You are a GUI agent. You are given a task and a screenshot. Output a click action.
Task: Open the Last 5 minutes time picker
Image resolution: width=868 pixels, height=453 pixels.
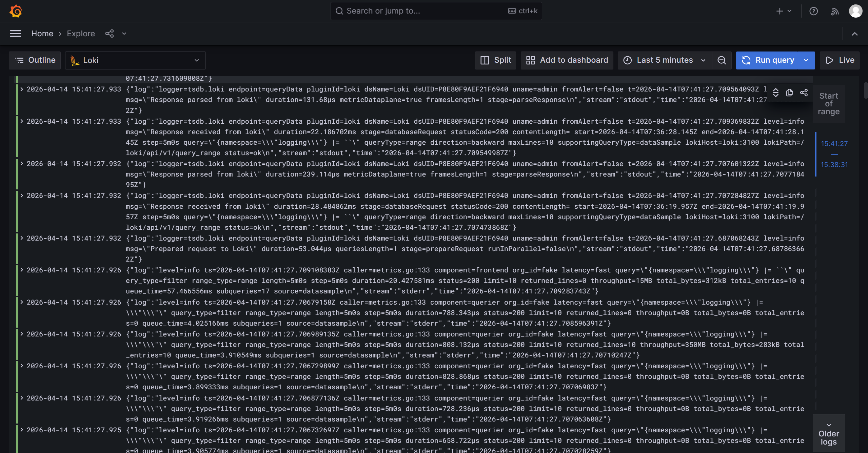coord(665,60)
